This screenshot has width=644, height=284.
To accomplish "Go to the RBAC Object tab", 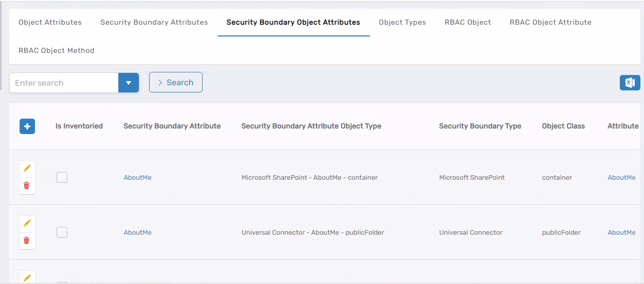I will click(468, 22).
